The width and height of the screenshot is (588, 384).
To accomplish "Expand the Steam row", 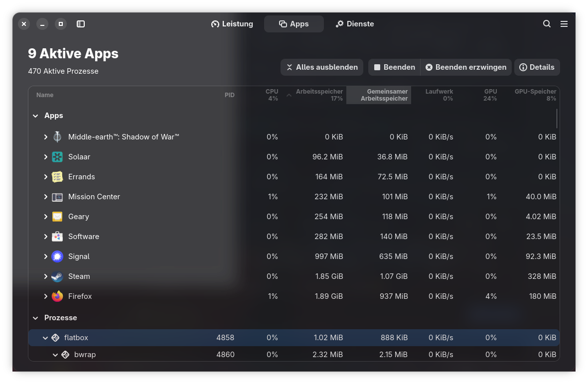I will tap(46, 276).
